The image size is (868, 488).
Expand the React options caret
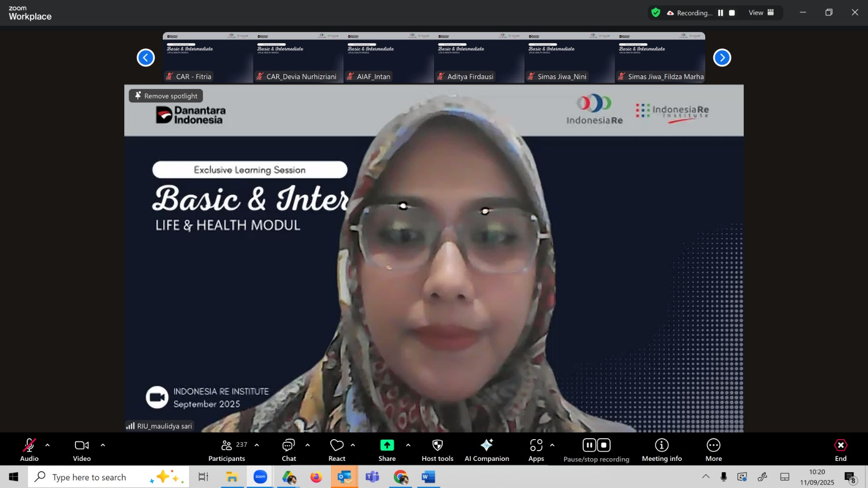[x=353, y=445]
